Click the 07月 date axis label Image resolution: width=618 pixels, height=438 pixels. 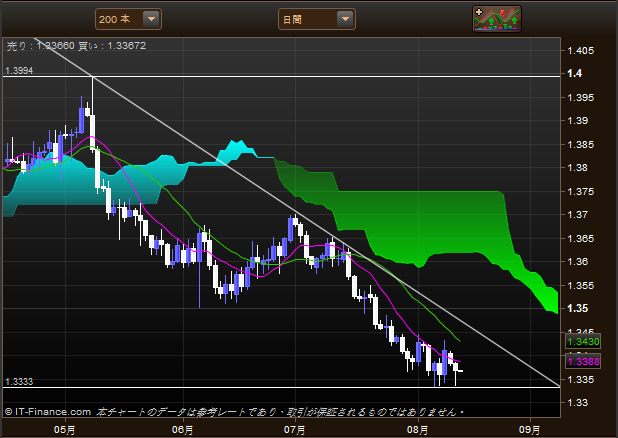[x=294, y=429]
